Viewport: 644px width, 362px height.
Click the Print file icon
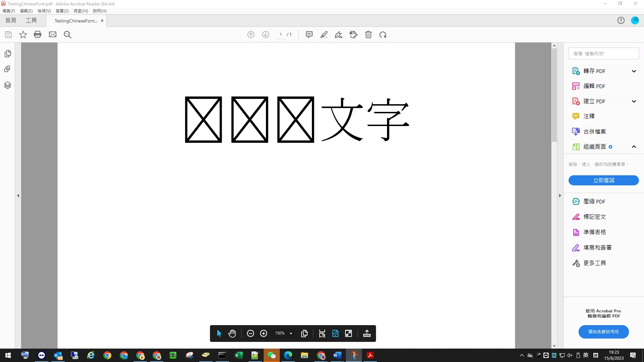(x=38, y=35)
